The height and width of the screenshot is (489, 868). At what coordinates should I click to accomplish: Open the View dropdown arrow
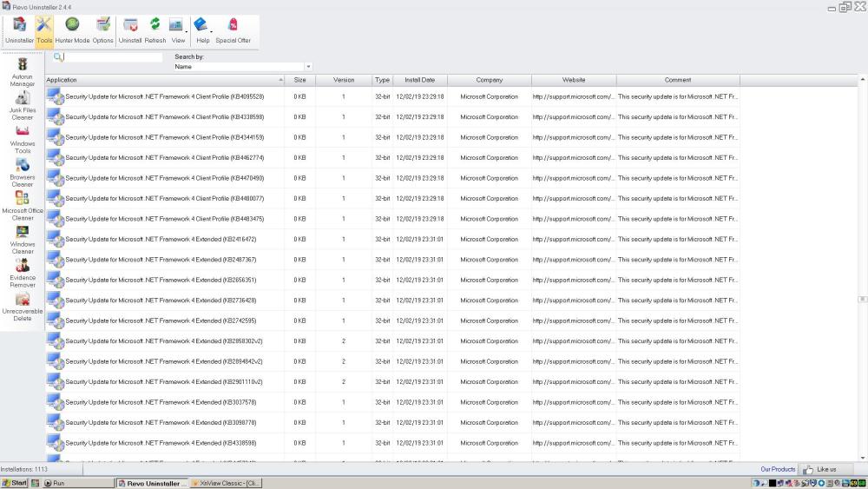pyautogui.click(x=187, y=32)
